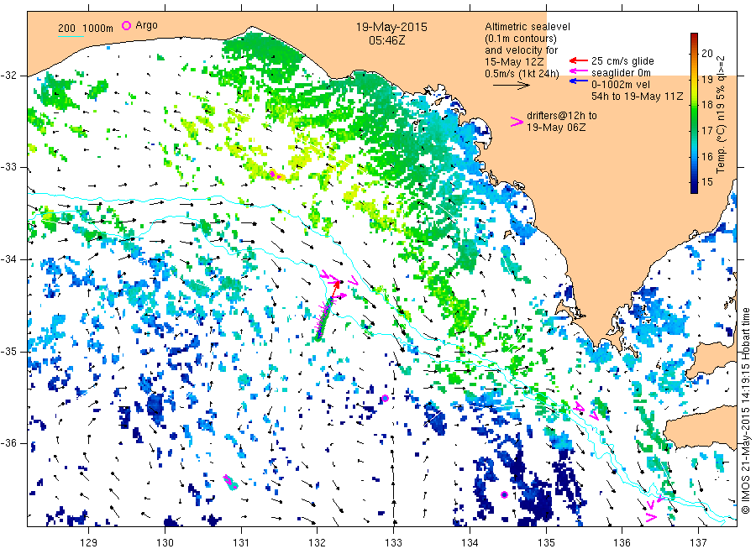Screen dimensions: 756x554
Task: Click the 'seaglider 0m' label
Action: click(621, 73)
